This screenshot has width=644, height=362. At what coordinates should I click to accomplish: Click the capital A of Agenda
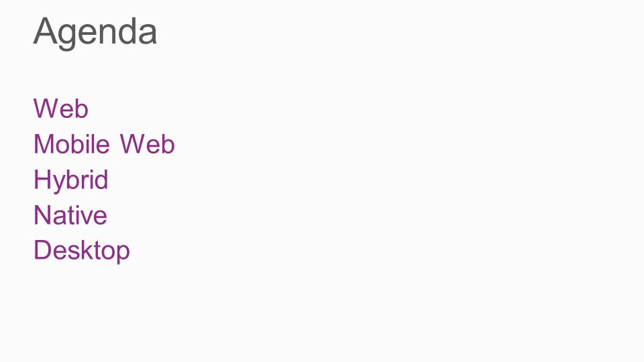click(44, 30)
